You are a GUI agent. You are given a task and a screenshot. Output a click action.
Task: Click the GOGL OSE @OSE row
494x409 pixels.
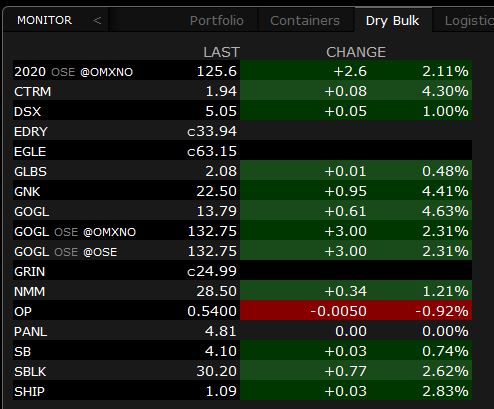(242, 250)
